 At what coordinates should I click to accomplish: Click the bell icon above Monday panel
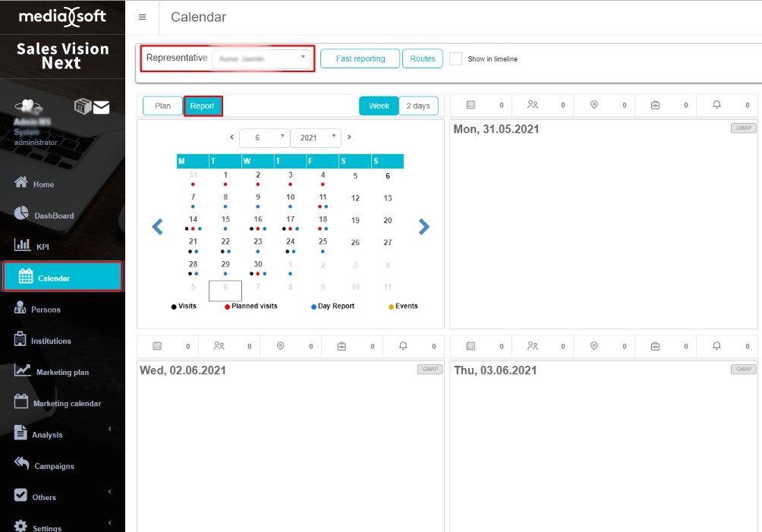point(716,105)
